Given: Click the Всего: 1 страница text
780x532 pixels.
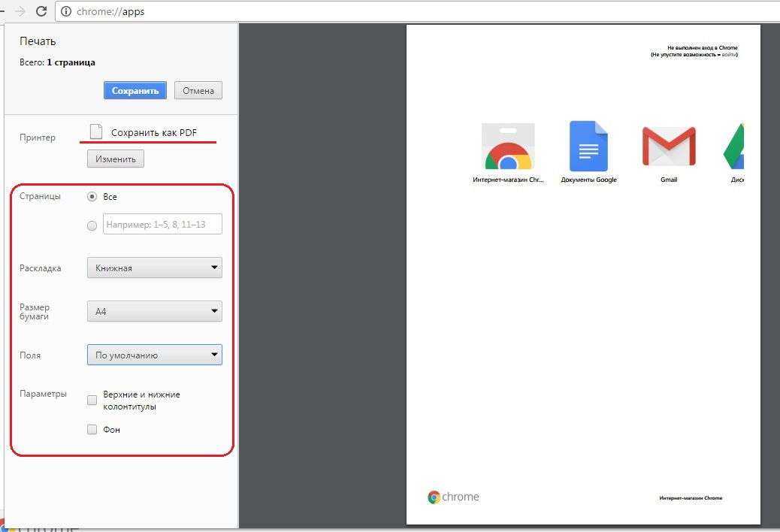Looking at the screenshot, I should tap(57, 62).
